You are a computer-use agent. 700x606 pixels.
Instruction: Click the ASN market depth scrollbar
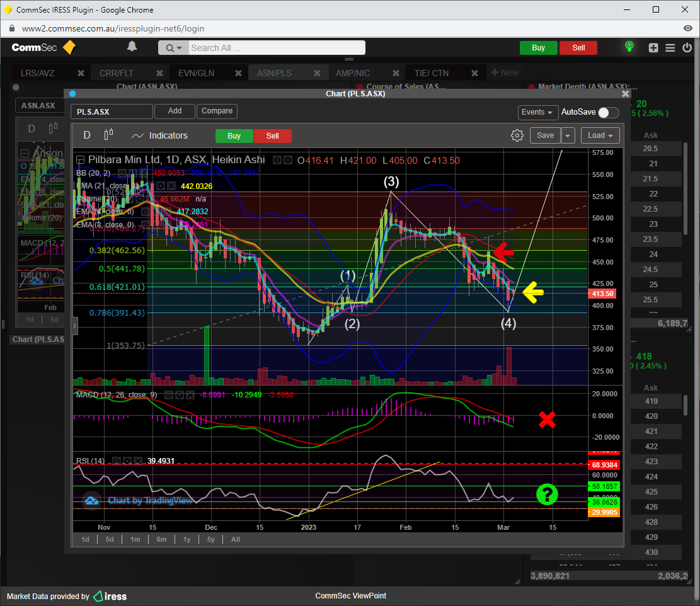(686, 188)
